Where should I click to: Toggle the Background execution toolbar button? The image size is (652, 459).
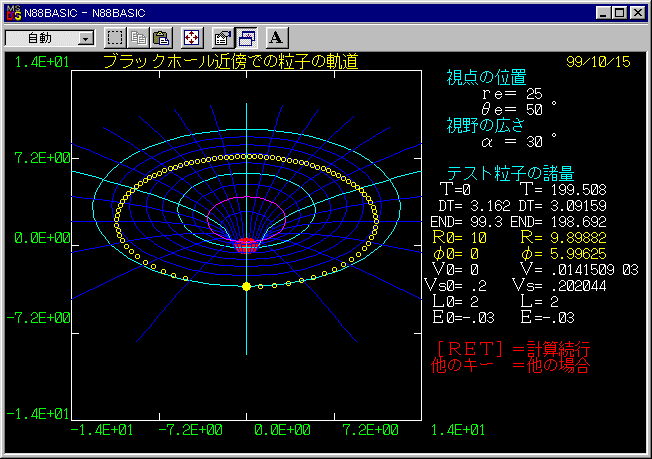(245, 38)
